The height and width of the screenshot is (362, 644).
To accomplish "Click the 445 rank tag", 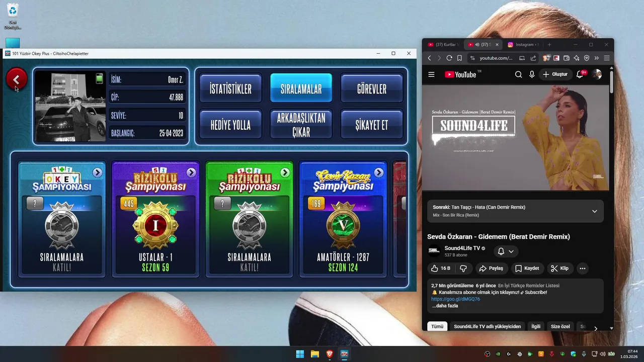I will (129, 203).
